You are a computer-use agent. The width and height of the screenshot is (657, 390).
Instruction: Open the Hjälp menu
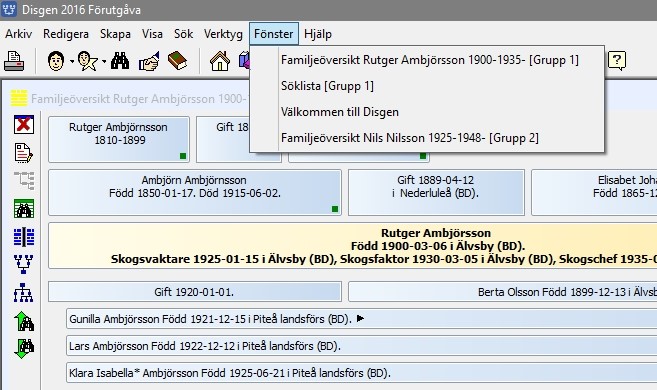[x=318, y=34]
